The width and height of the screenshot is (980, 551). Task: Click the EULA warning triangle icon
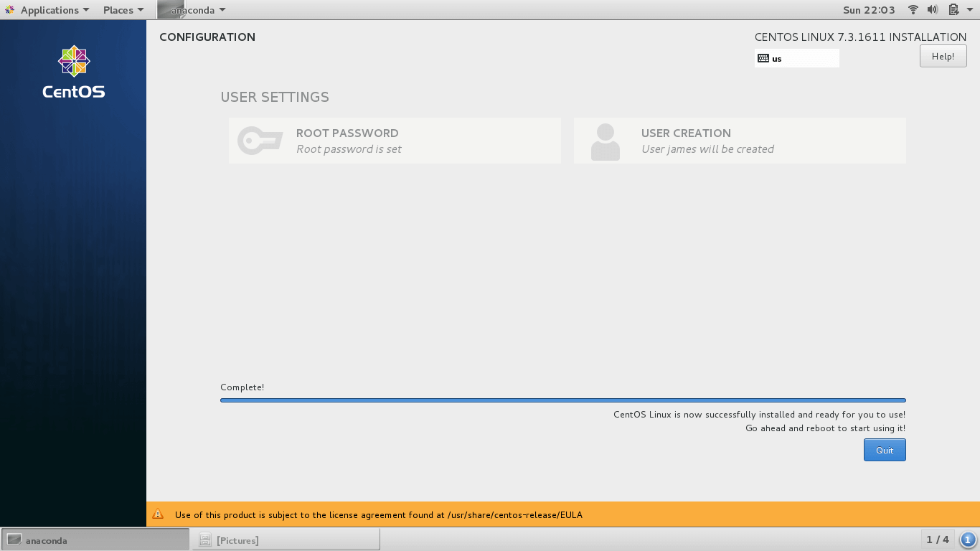[x=159, y=514]
